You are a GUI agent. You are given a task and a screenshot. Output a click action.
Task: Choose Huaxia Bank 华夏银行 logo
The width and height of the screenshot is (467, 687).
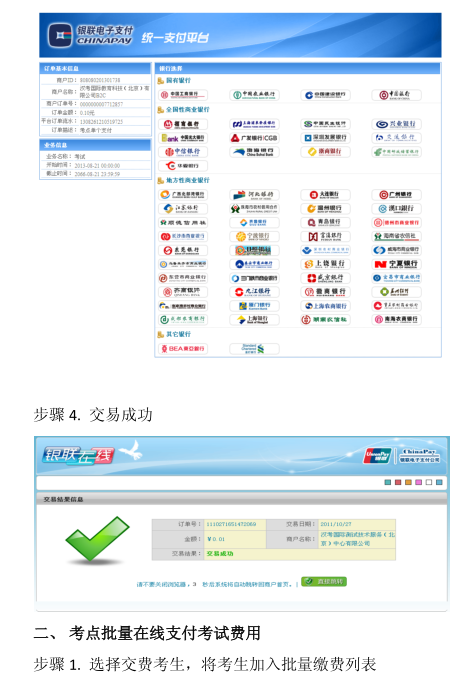click(183, 166)
